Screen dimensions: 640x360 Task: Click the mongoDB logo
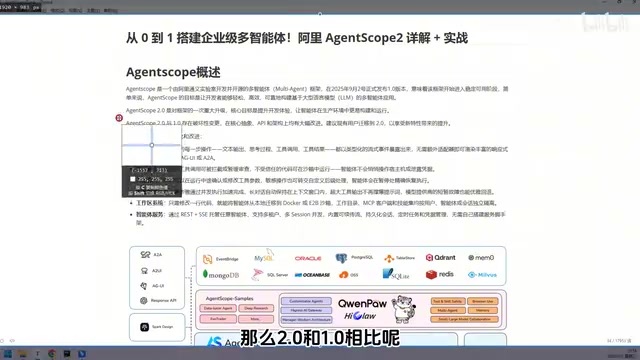pyautogui.click(x=221, y=275)
